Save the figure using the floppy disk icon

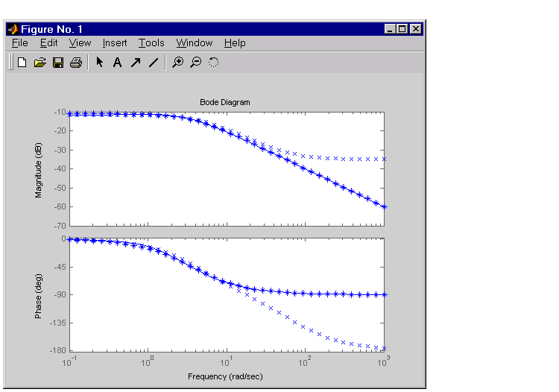[x=57, y=63]
